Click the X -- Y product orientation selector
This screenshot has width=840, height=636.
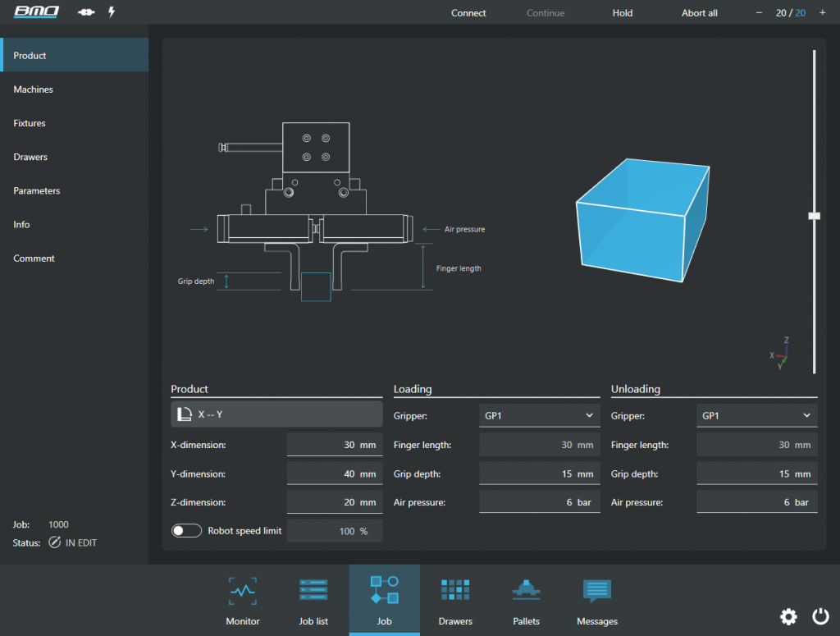(x=276, y=414)
